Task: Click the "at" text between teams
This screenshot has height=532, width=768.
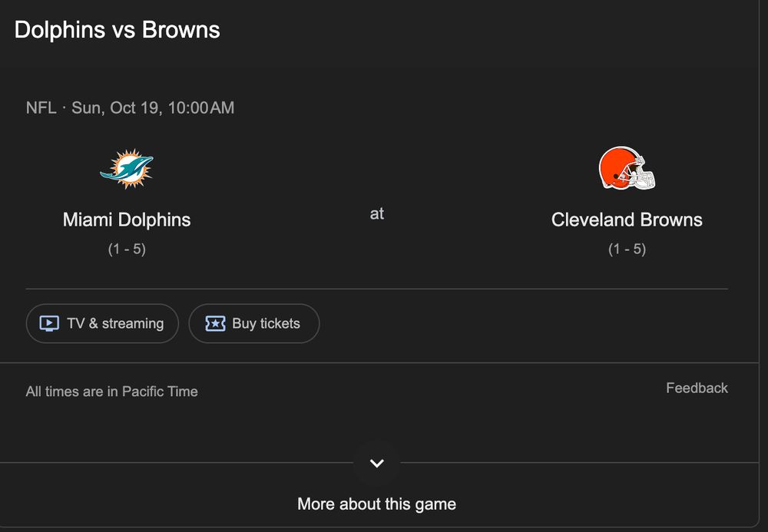Action: [376, 213]
